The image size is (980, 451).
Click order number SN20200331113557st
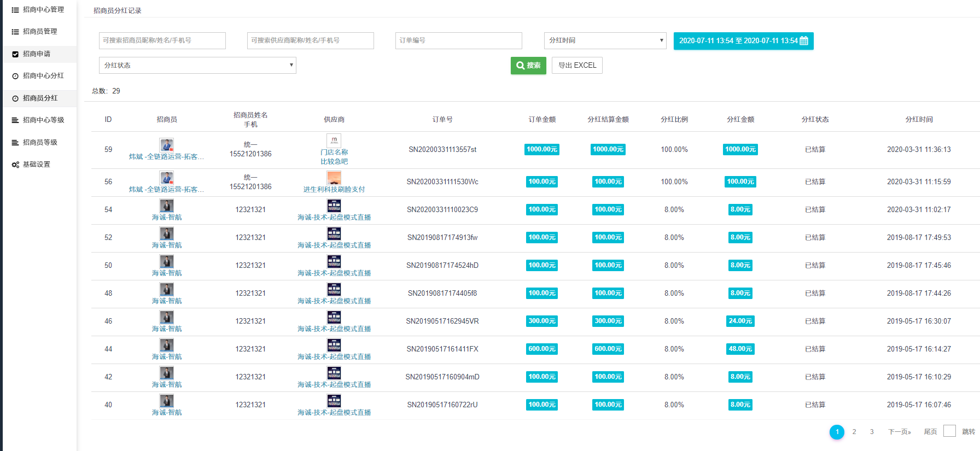442,149
